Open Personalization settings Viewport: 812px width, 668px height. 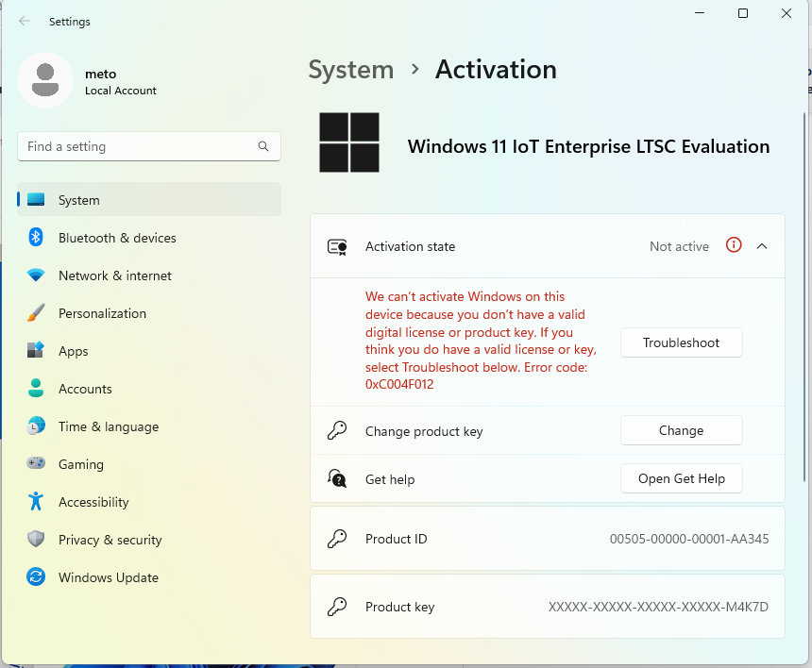(149, 313)
